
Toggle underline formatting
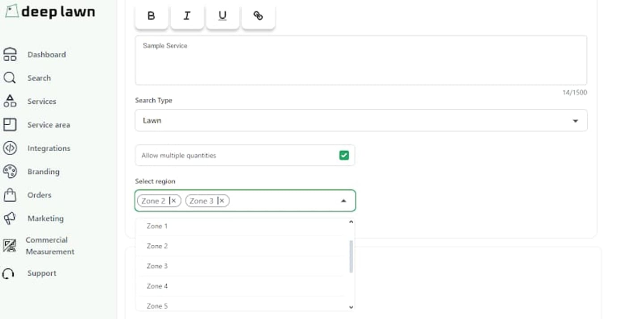pos(222,16)
